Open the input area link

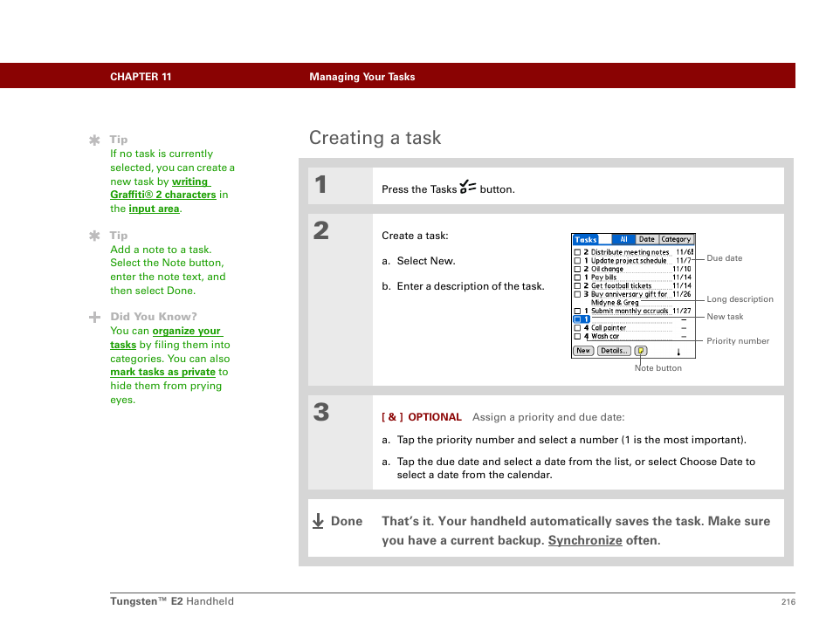pyautogui.click(x=154, y=209)
